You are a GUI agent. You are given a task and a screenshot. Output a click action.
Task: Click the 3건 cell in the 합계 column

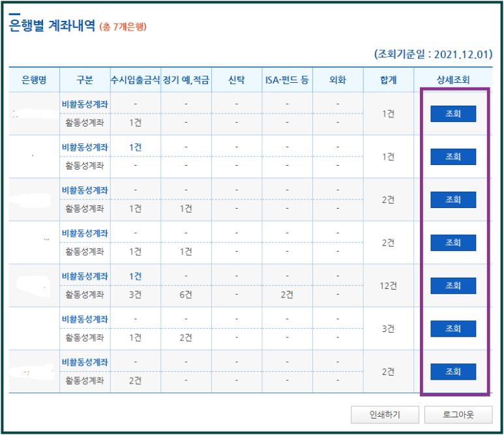click(x=389, y=329)
